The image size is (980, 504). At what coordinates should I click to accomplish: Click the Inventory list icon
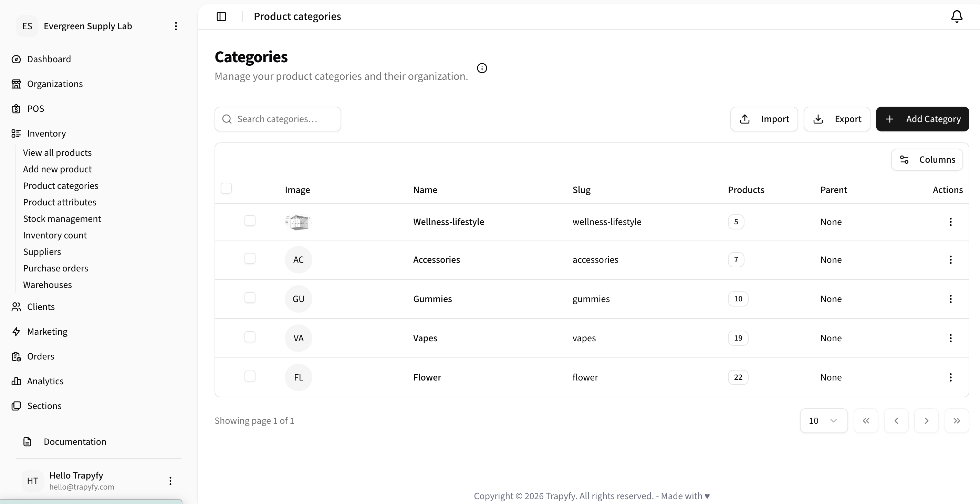point(16,133)
